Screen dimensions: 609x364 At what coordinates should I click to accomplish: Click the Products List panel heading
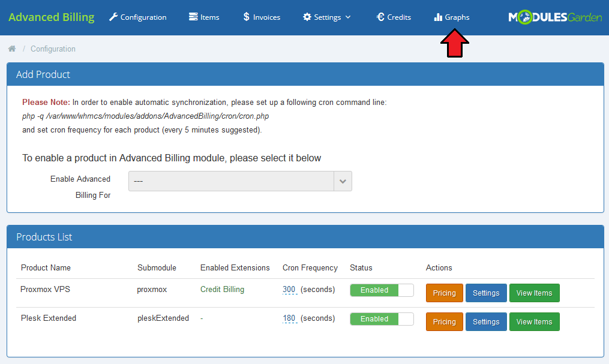click(44, 237)
